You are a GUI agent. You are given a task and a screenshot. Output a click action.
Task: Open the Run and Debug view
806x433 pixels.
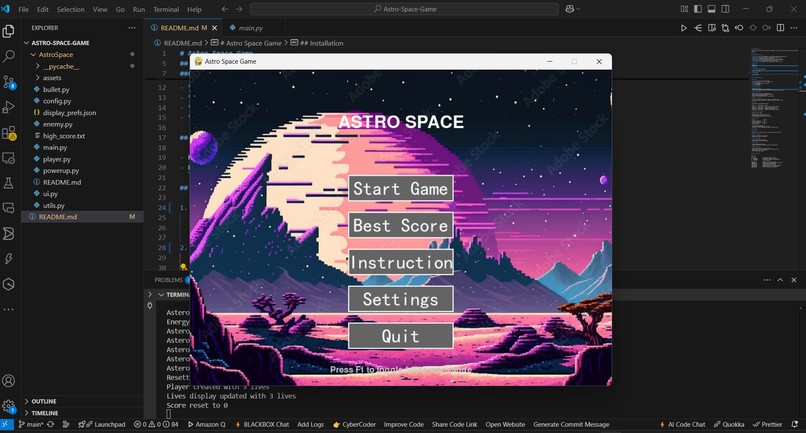coord(8,107)
